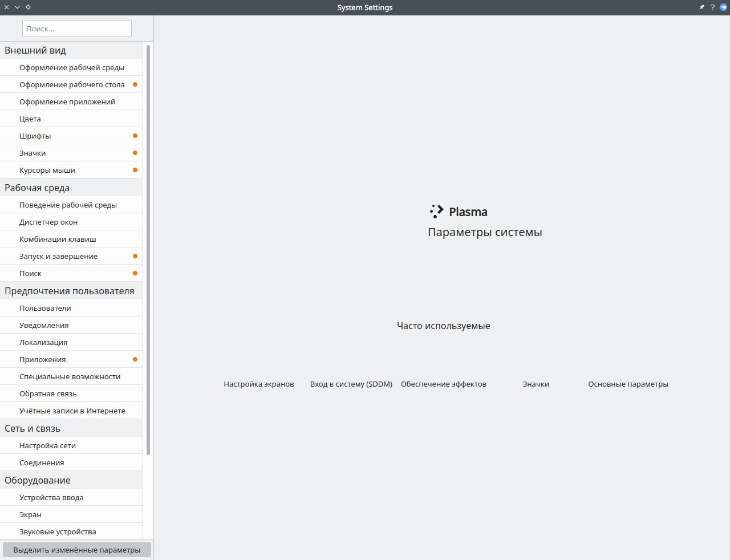Open Приложения settings
The height and width of the screenshot is (560, 730).
[x=71, y=359]
